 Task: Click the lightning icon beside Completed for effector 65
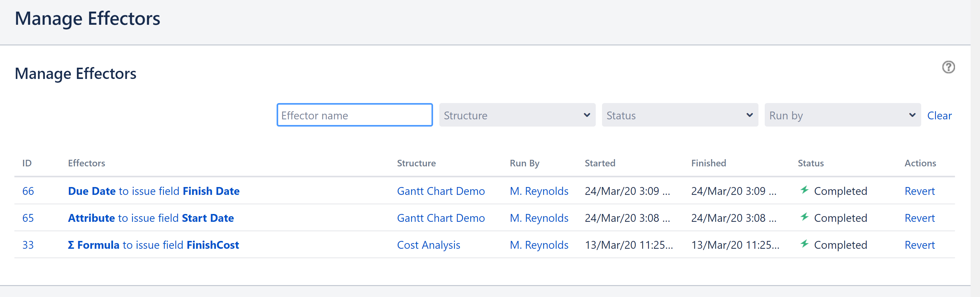804,217
